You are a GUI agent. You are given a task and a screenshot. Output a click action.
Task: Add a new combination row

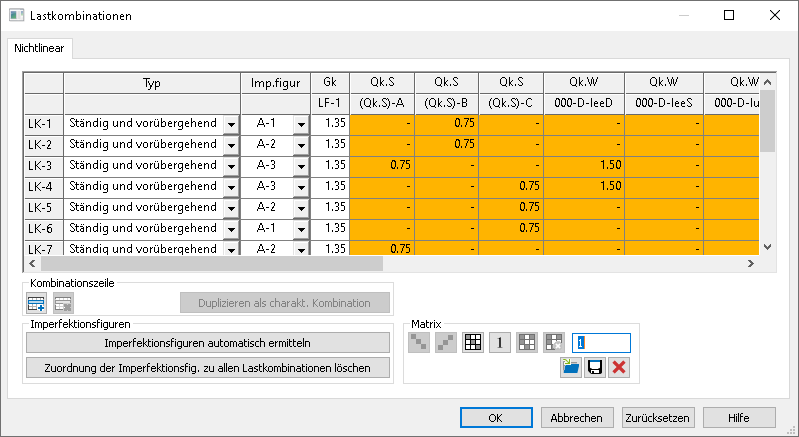[x=36, y=303]
